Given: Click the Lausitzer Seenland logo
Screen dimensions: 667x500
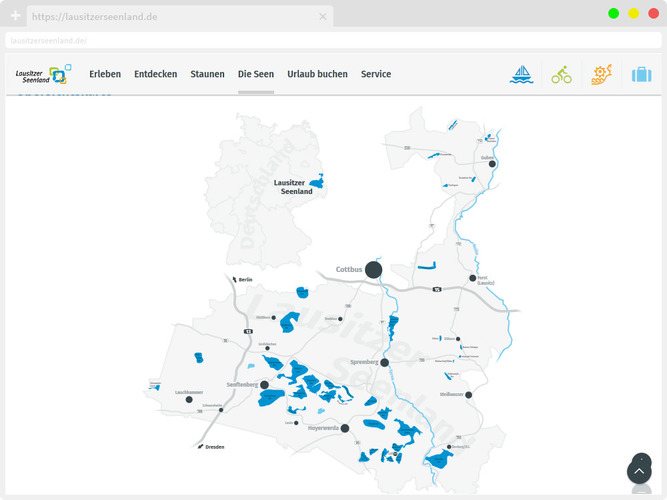Looking at the screenshot, I should 43,75.
